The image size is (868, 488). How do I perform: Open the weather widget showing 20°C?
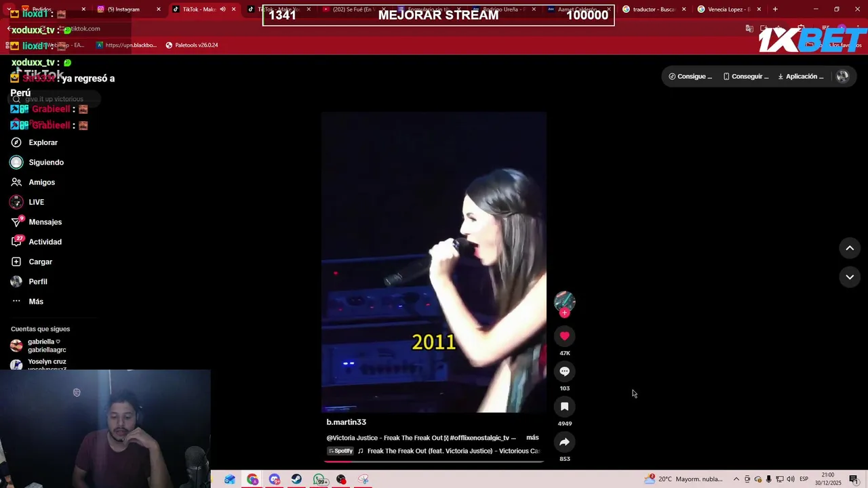pyautogui.click(x=684, y=479)
